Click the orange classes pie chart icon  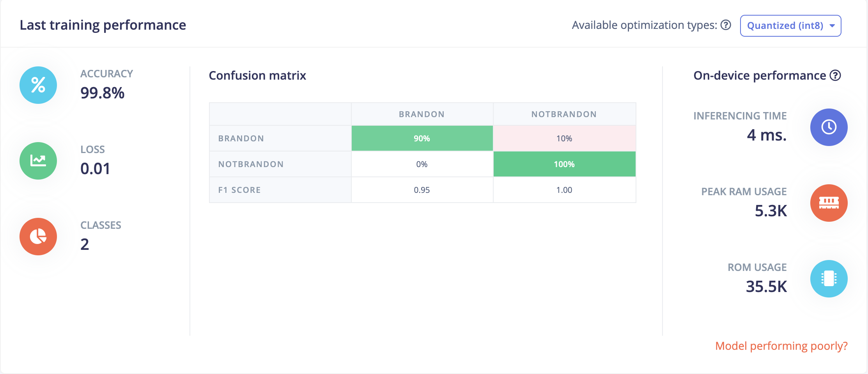[38, 237]
